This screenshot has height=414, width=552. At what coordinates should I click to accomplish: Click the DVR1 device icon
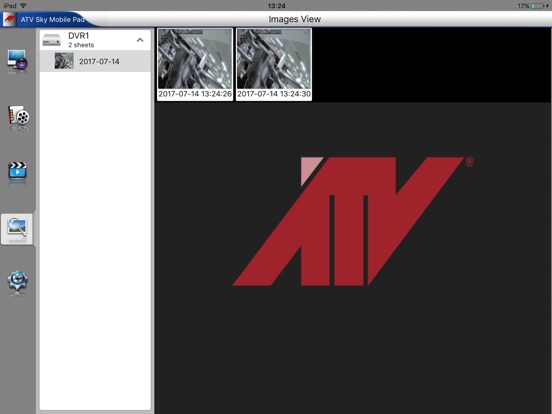tap(51, 40)
